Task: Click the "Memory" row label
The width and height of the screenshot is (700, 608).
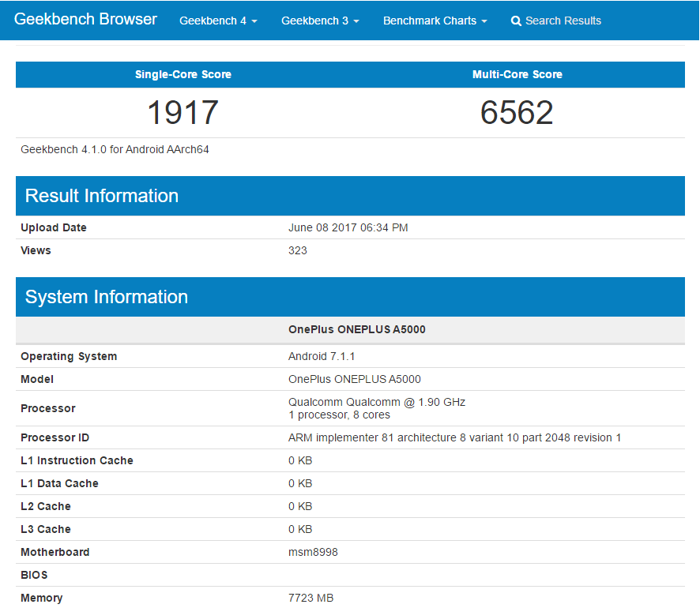Action: tap(42, 598)
